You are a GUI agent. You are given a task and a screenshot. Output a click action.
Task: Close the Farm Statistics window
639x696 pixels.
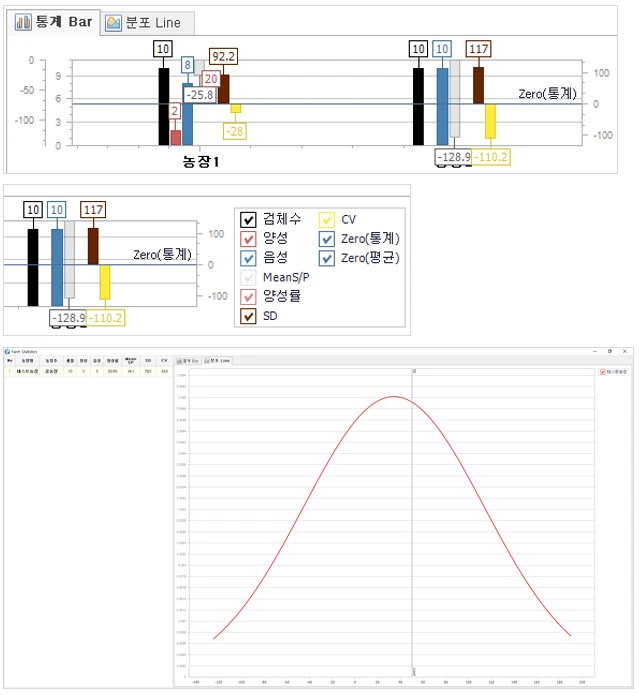625,351
